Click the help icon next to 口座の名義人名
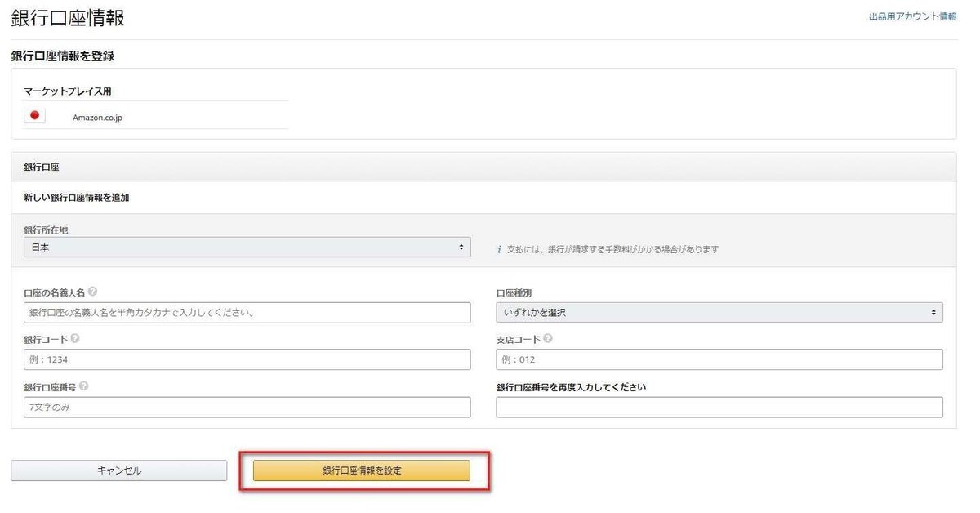Screen dimensions: 980x513 [93, 292]
